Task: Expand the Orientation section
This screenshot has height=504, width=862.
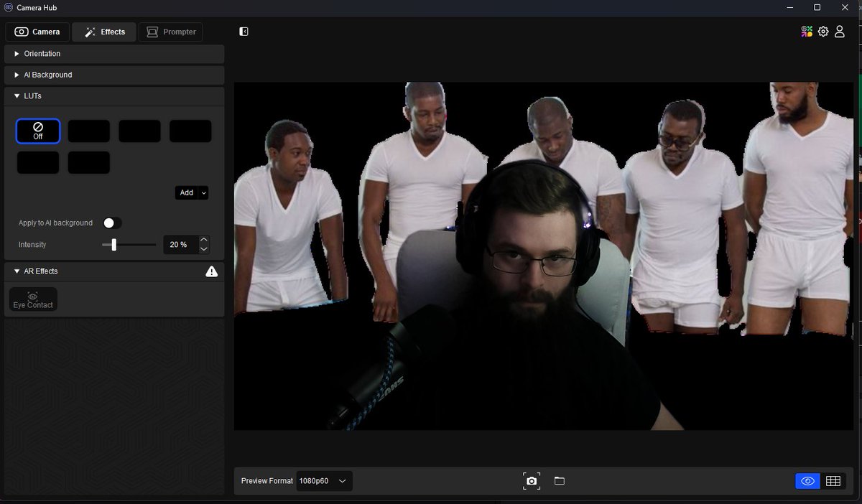Action: click(x=114, y=54)
